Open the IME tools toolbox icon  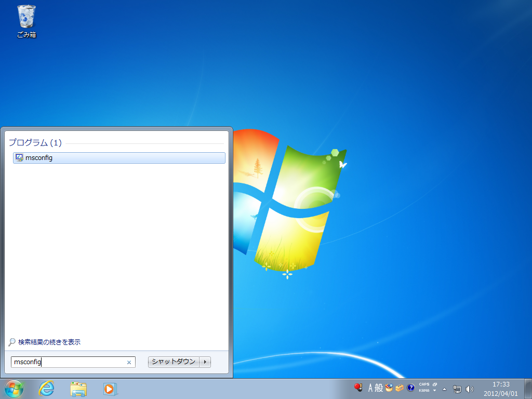click(400, 388)
